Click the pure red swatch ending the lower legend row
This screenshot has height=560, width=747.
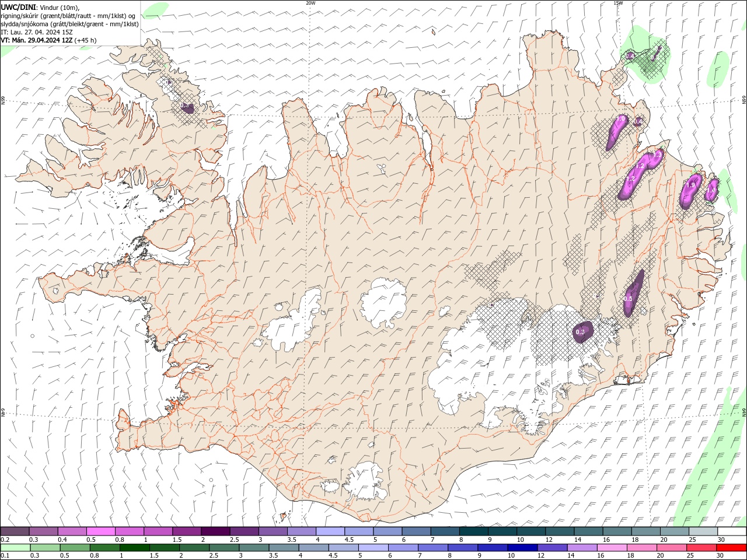(x=732, y=548)
